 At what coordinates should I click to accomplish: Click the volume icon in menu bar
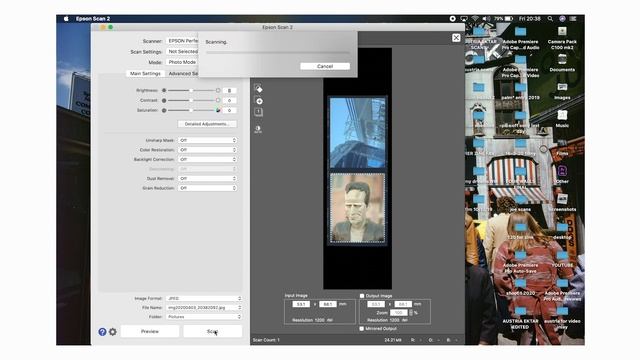pos(486,19)
